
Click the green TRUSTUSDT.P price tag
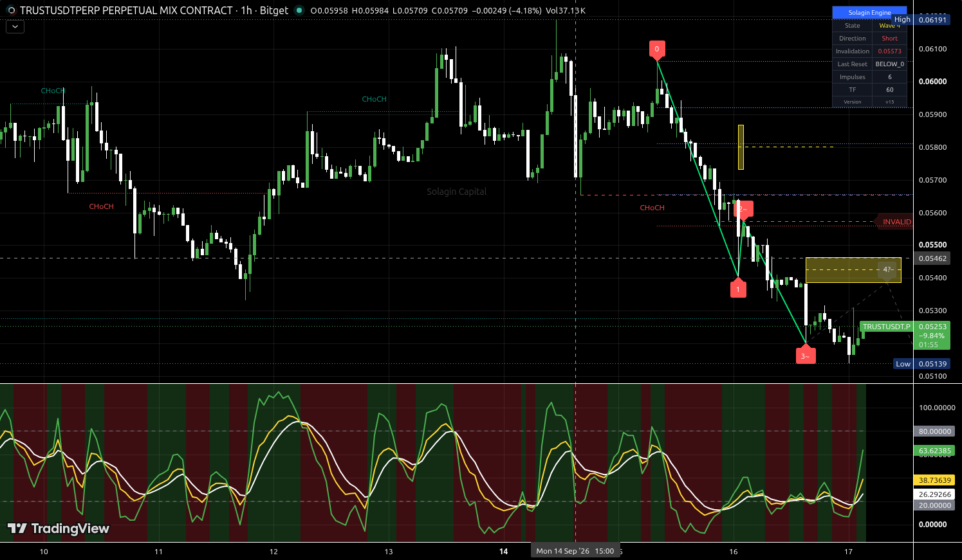point(886,327)
